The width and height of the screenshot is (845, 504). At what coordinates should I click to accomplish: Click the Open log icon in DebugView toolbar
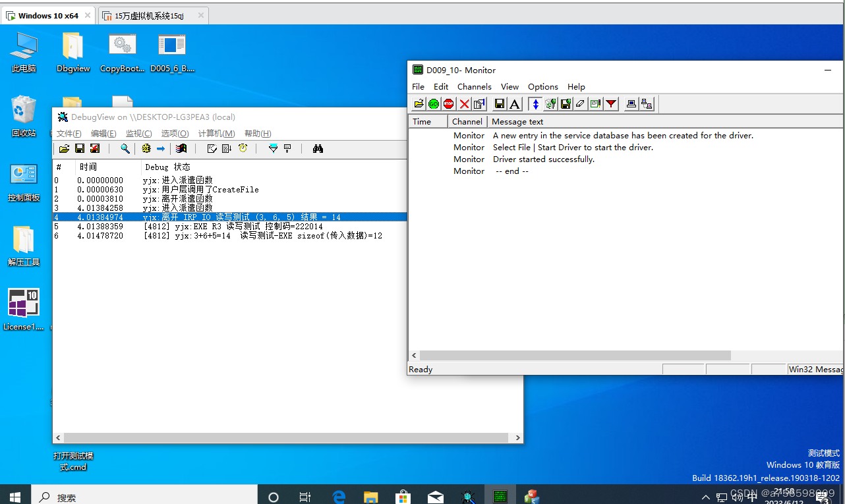pyautogui.click(x=64, y=148)
